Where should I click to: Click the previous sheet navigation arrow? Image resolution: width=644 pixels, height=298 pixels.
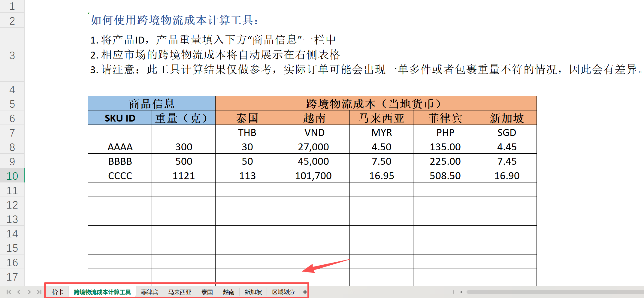coord(19,291)
